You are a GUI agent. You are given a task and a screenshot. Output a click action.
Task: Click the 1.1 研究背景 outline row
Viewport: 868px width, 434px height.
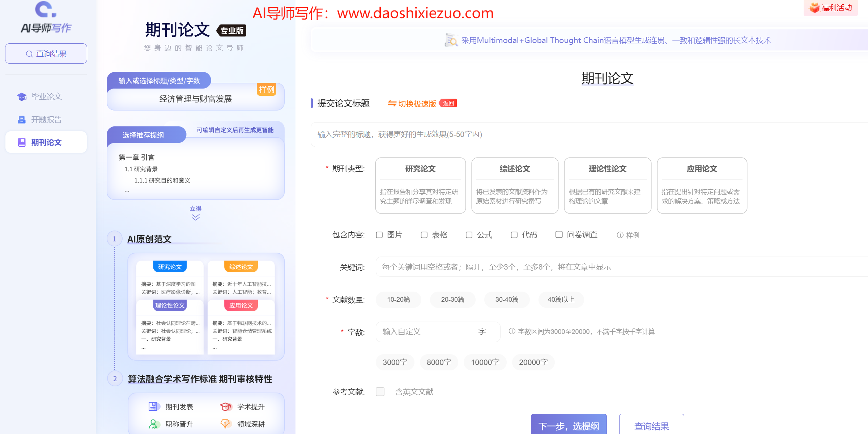click(141, 169)
